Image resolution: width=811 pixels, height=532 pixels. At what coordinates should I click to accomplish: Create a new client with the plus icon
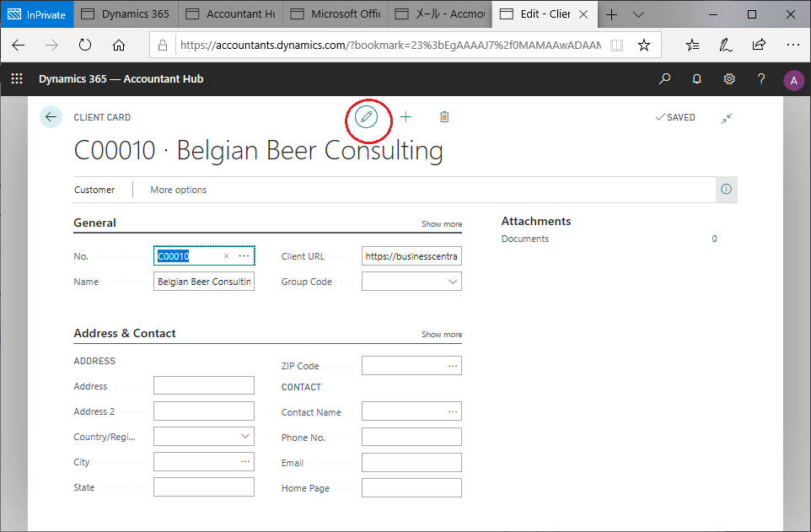pyautogui.click(x=406, y=117)
